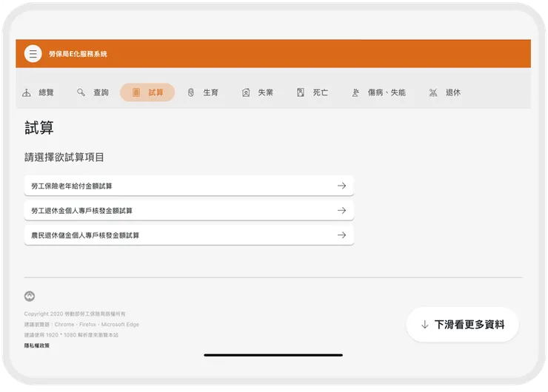548x392 pixels.
Task: Click the 總覽 overview icon
Action: click(x=27, y=92)
